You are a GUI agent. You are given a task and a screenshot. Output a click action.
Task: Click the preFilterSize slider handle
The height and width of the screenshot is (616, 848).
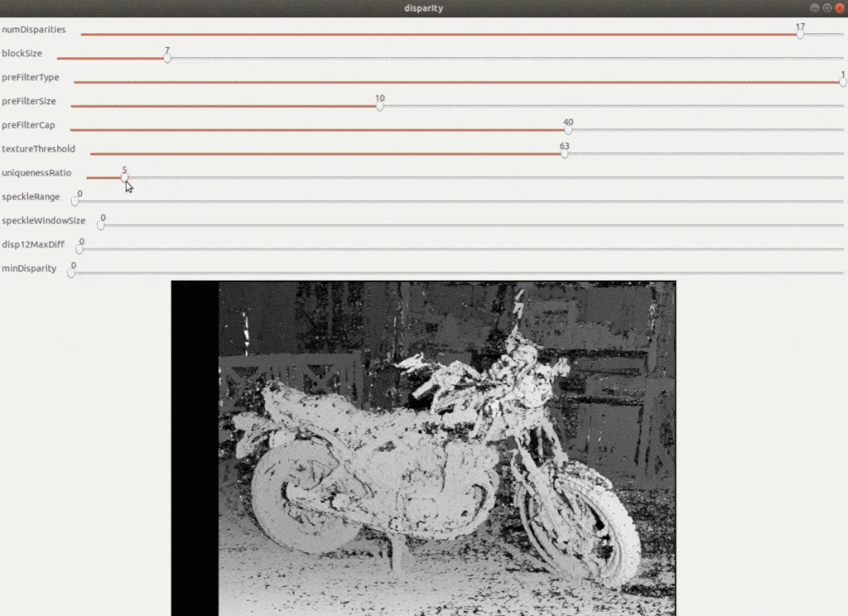click(379, 106)
